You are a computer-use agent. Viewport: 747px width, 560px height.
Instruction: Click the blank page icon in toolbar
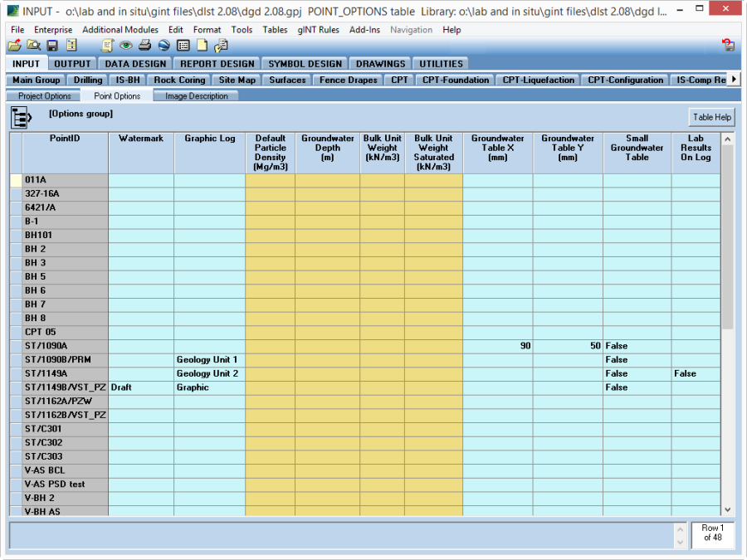tap(202, 46)
